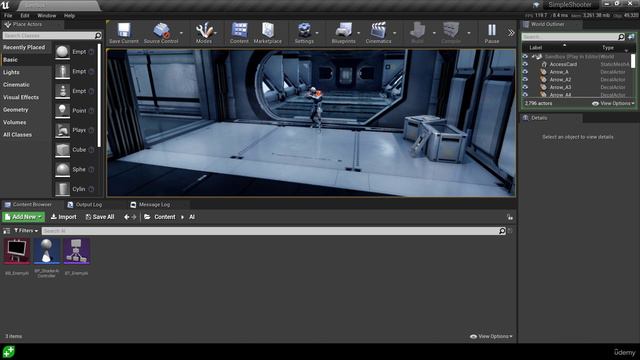The width and height of the screenshot is (640, 360).
Task: Collapse the Sandbox world tree node
Action: (533, 56)
